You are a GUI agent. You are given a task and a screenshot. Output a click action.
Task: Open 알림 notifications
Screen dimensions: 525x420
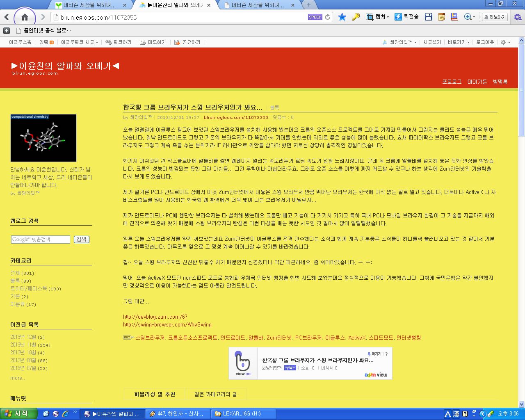click(x=46, y=42)
